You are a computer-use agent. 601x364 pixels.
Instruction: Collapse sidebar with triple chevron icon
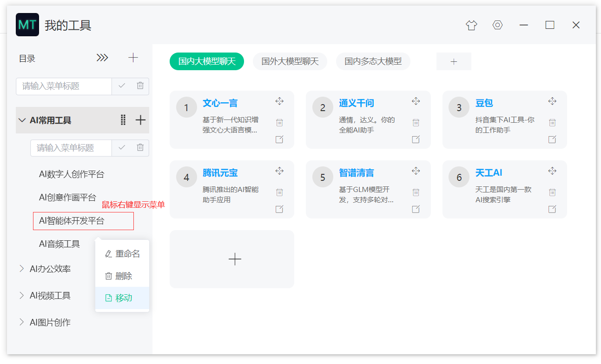[x=102, y=58]
